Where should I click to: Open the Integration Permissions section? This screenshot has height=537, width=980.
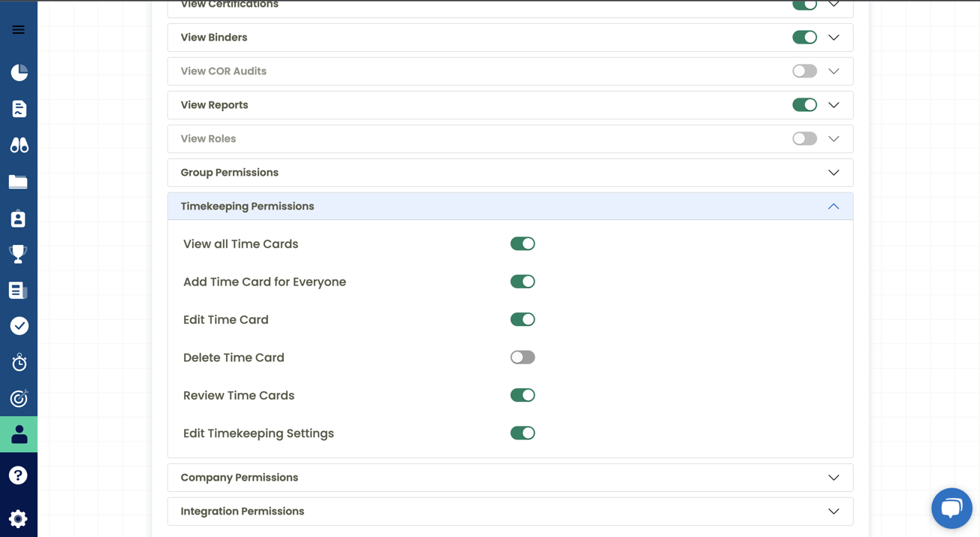[x=833, y=511]
